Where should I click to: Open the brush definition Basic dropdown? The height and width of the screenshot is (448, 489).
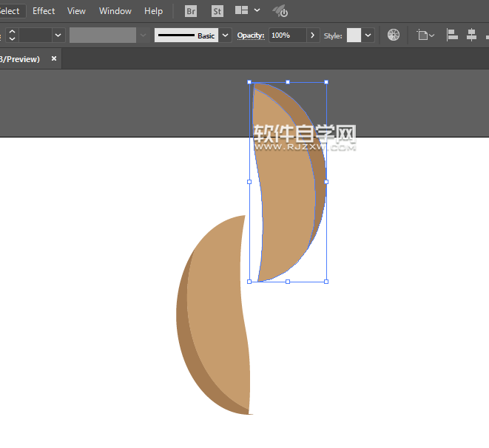click(x=226, y=35)
